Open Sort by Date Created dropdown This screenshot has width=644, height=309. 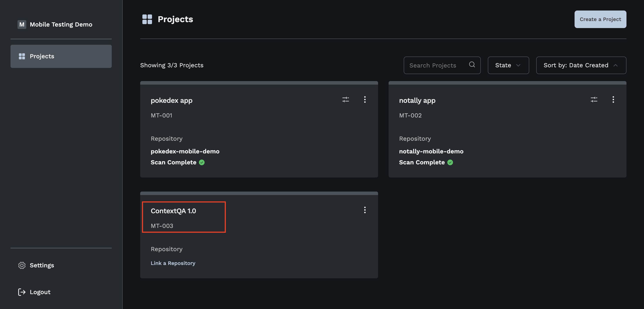pyautogui.click(x=576, y=65)
